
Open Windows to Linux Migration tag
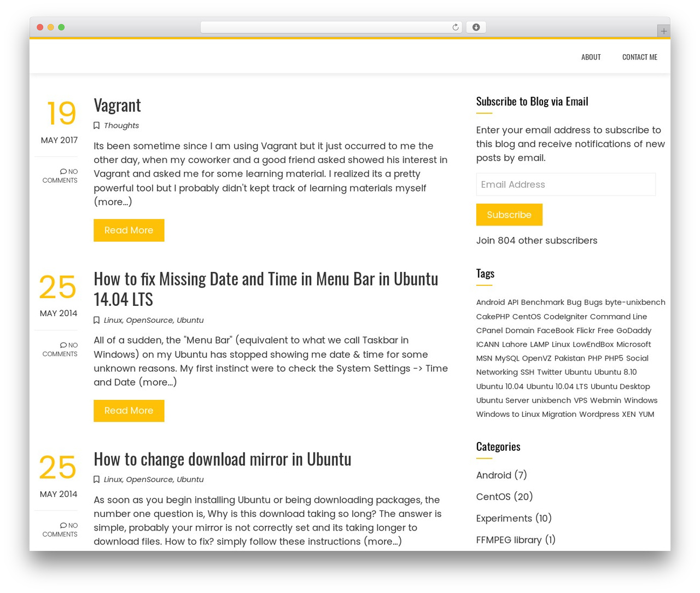527,414
